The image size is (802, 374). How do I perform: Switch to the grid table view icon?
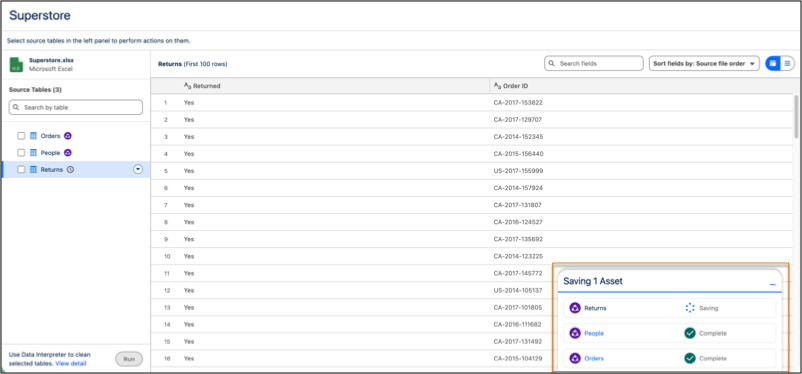pos(773,63)
